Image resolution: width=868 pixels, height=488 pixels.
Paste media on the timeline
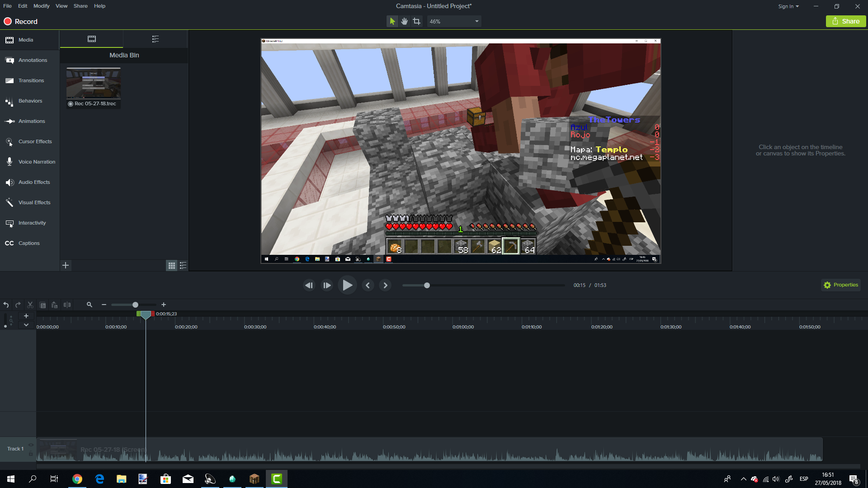pyautogui.click(x=55, y=305)
